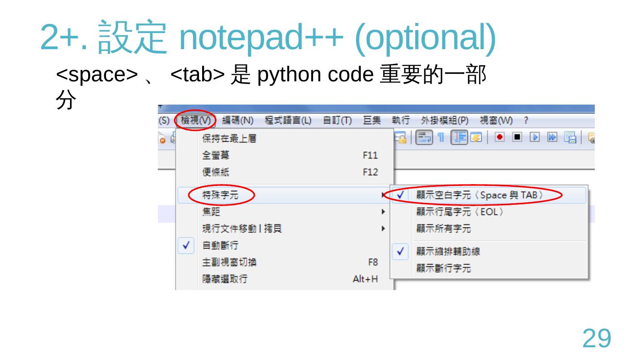Choose 隱藏選取行 menu entry
The image size is (644, 362).
tap(284, 279)
